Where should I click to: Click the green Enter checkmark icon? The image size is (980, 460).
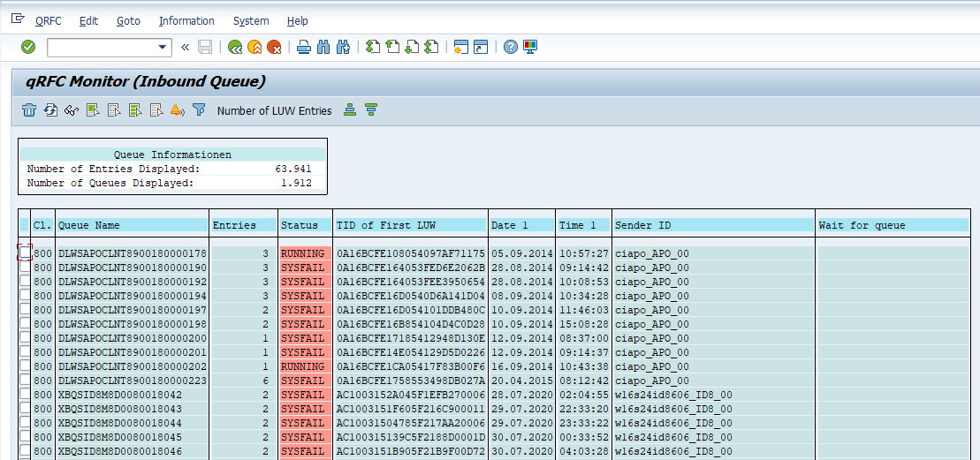point(28,47)
